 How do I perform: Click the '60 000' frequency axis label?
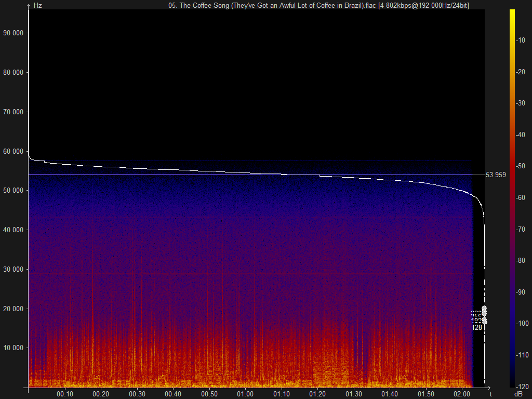pyautogui.click(x=13, y=151)
